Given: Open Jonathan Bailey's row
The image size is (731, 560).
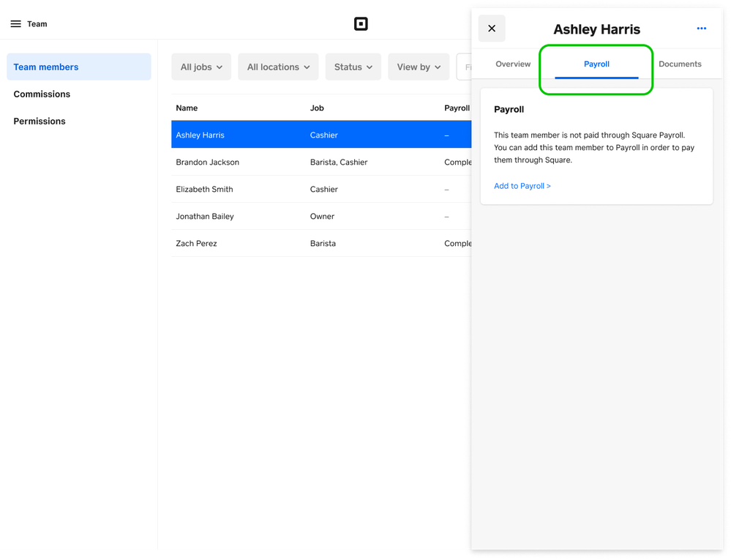Looking at the screenshot, I should coord(205,216).
